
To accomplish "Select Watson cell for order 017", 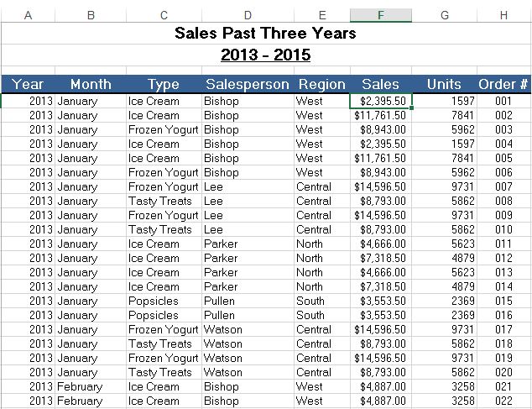I will 248,329.
